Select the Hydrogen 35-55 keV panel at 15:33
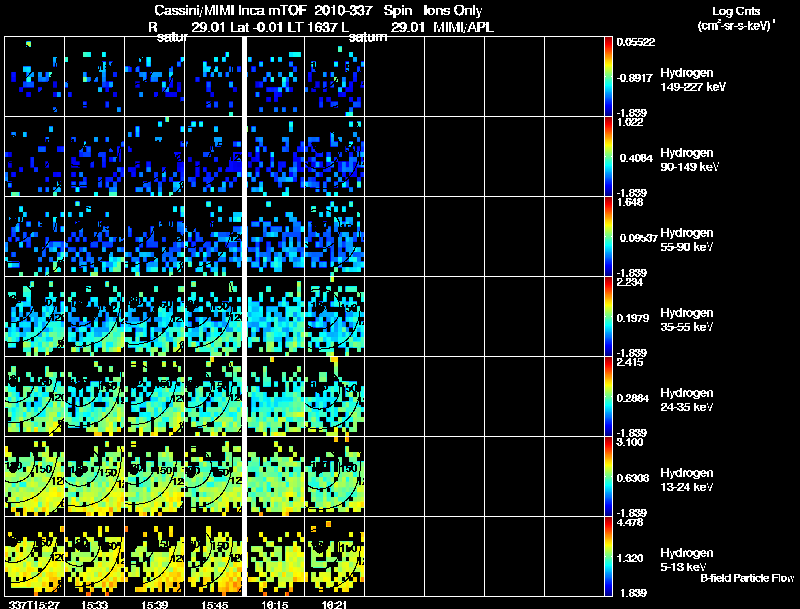 coord(94,317)
